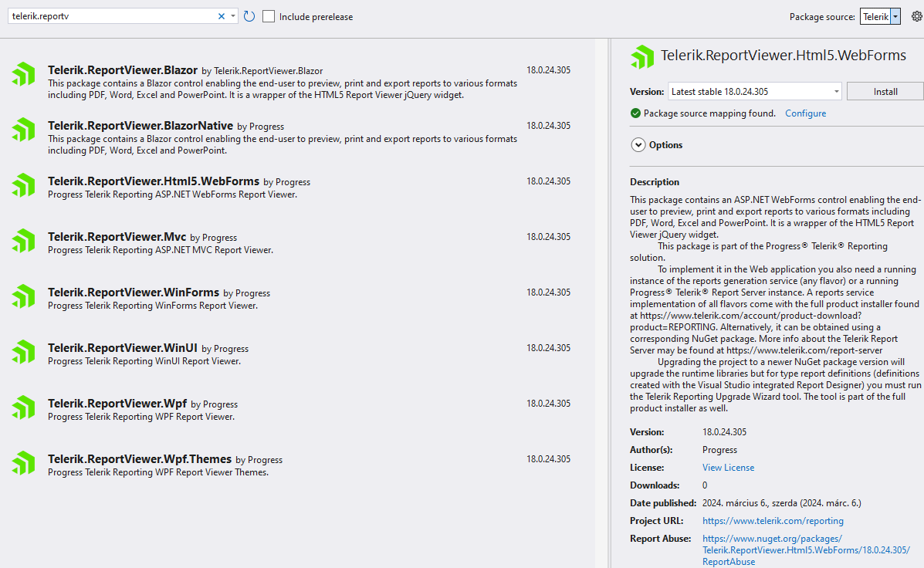Open the View License link
The image size is (924, 568).
[728, 468]
